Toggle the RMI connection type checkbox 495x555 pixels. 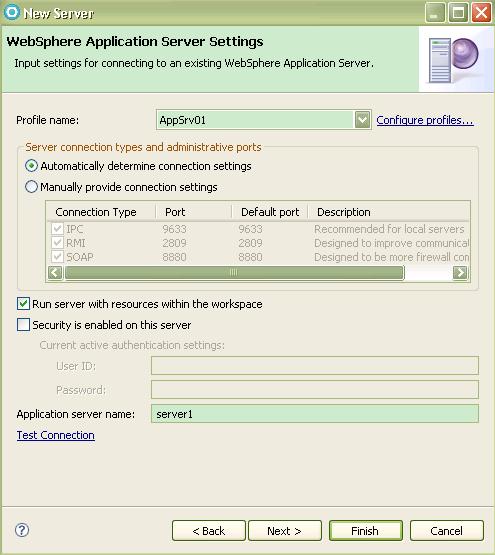tap(57, 243)
